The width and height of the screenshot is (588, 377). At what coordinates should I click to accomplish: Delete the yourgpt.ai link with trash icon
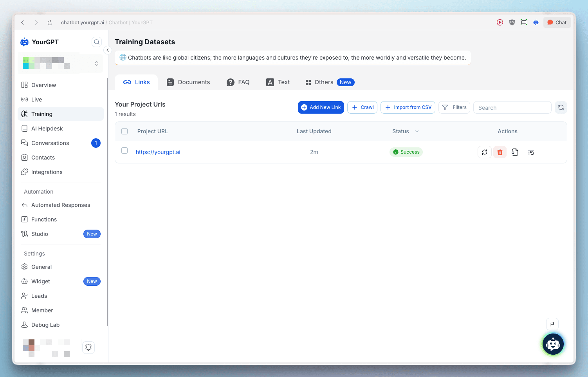500,152
